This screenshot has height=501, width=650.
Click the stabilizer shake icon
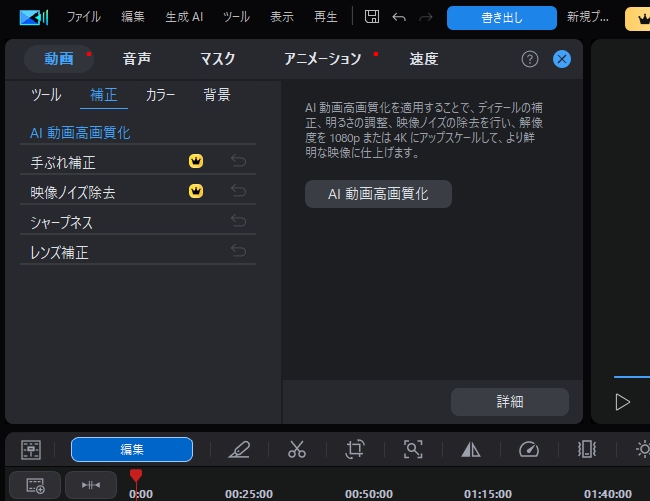click(587, 449)
